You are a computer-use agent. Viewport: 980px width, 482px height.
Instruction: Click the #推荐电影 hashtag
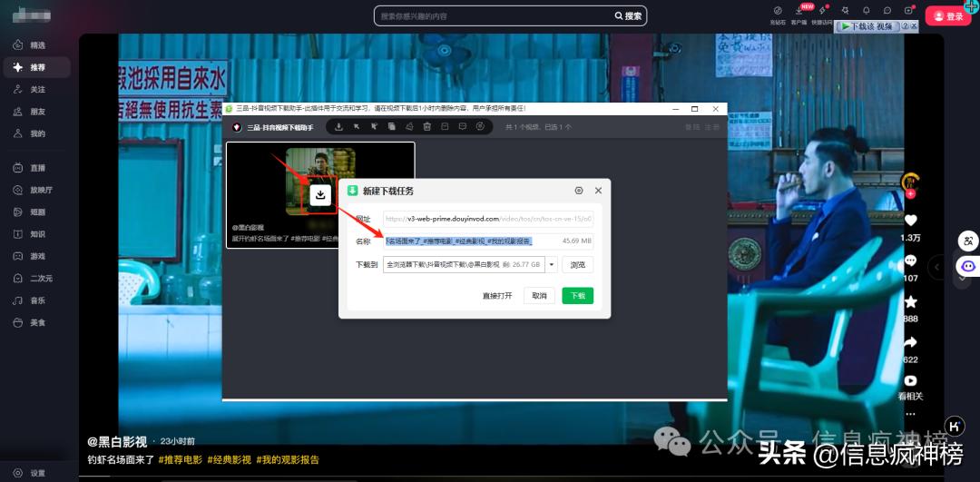180,460
